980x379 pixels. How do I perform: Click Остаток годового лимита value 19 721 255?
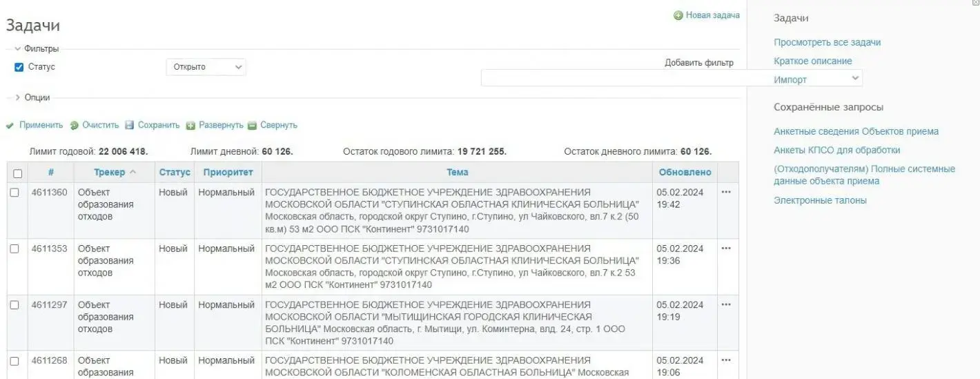pos(482,152)
